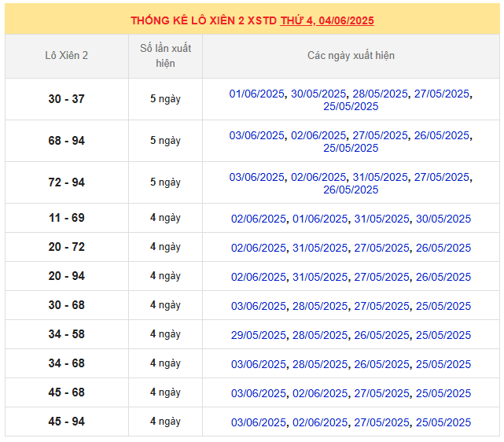504x442 pixels.
Task: Select the pair cell 30 - 37
Action: tap(67, 98)
